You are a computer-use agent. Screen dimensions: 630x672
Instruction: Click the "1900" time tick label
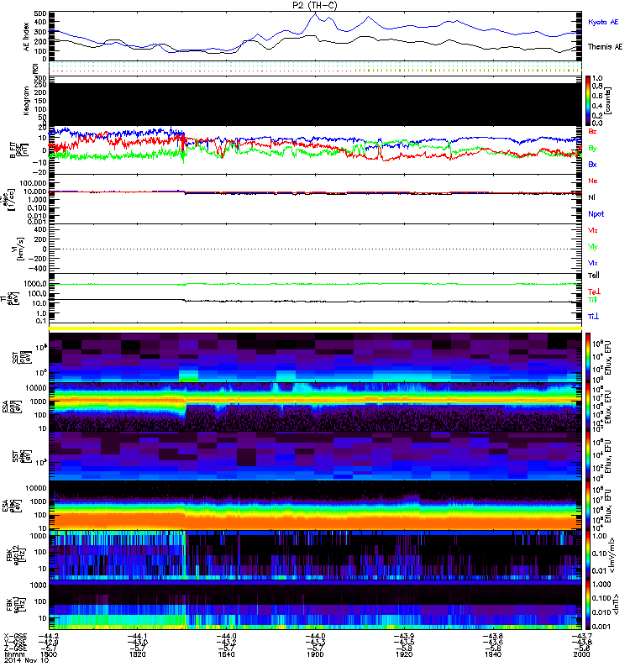[x=315, y=654]
